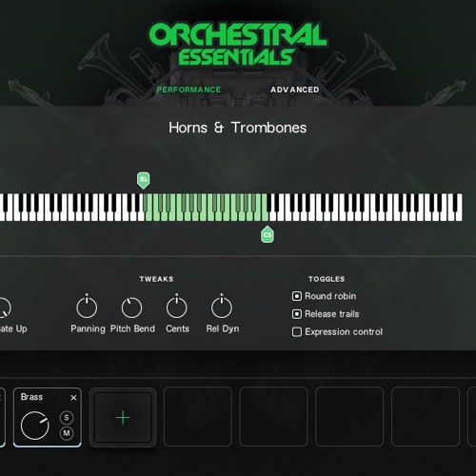Click the Horns & Trombones instrument title
476x476 pixels.
[x=237, y=128]
